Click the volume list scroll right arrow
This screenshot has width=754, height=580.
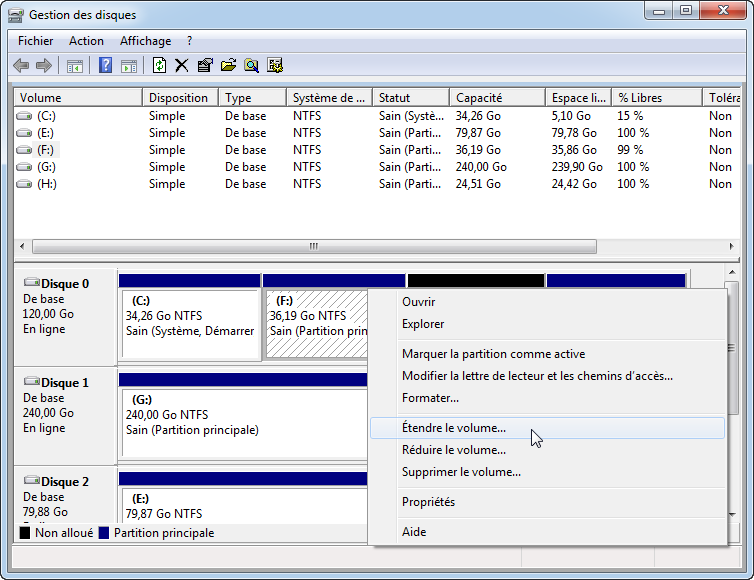point(731,246)
